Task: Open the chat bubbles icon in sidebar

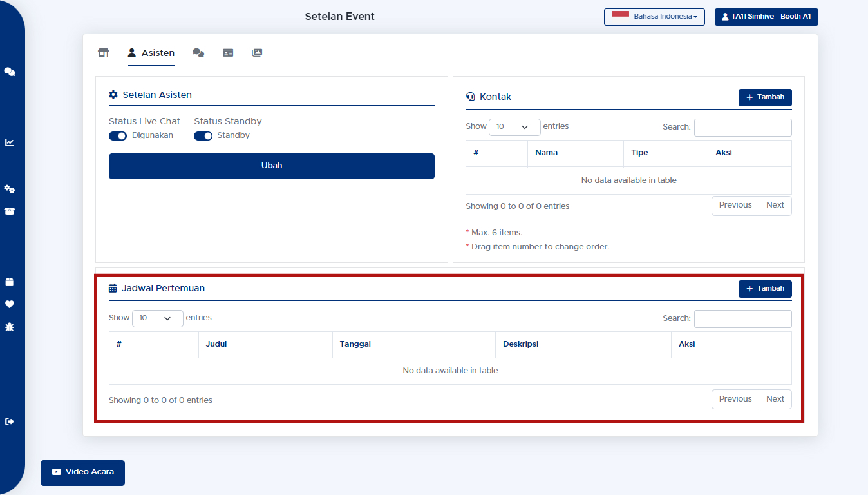Action: [10, 72]
